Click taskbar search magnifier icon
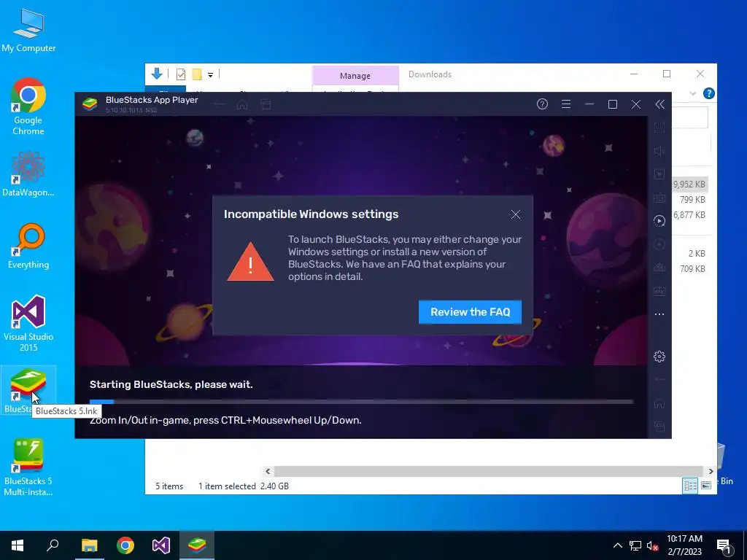Screen dimensions: 747x560 pos(53,545)
